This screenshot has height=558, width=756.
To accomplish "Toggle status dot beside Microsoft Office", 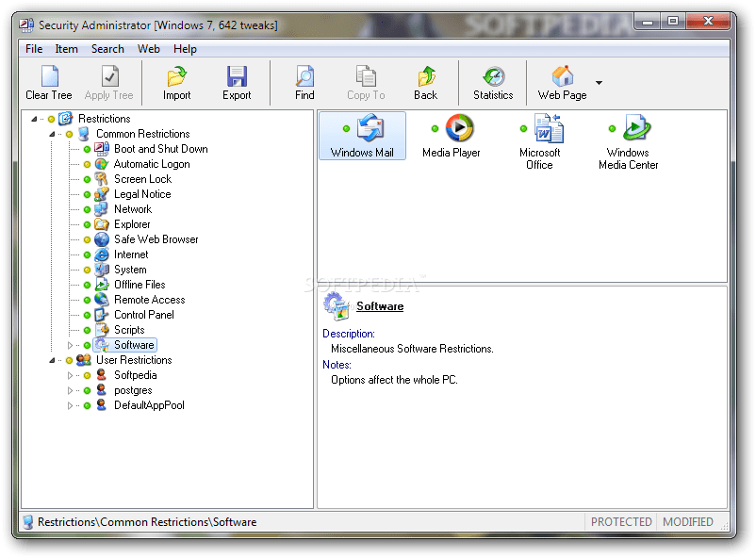I will click(523, 129).
